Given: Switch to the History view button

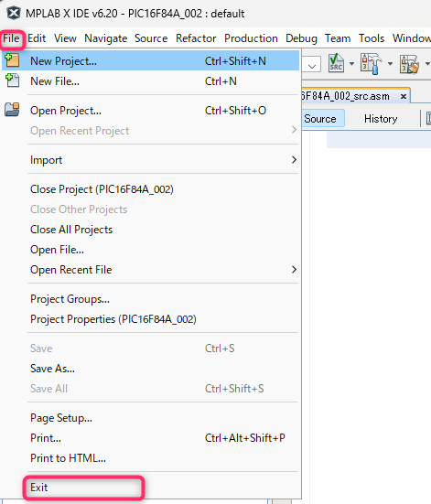Looking at the screenshot, I should pyautogui.click(x=381, y=119).
